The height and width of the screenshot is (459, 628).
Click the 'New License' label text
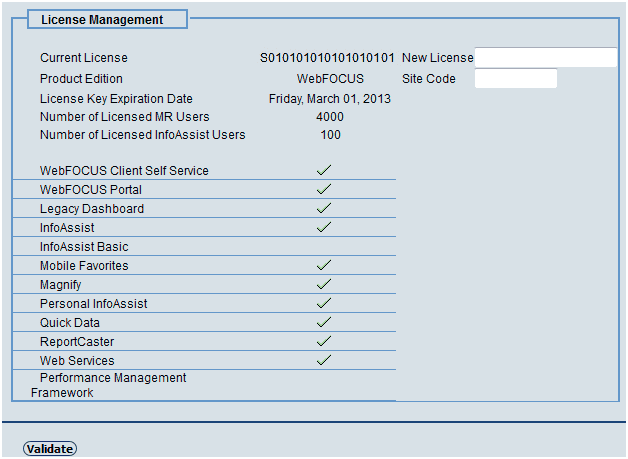coord(438,58)
